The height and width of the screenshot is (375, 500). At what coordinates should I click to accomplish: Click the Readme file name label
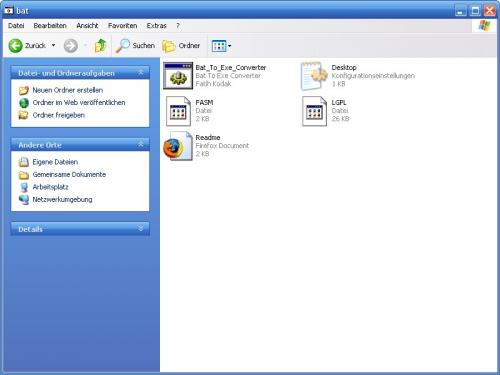point(208,137)
